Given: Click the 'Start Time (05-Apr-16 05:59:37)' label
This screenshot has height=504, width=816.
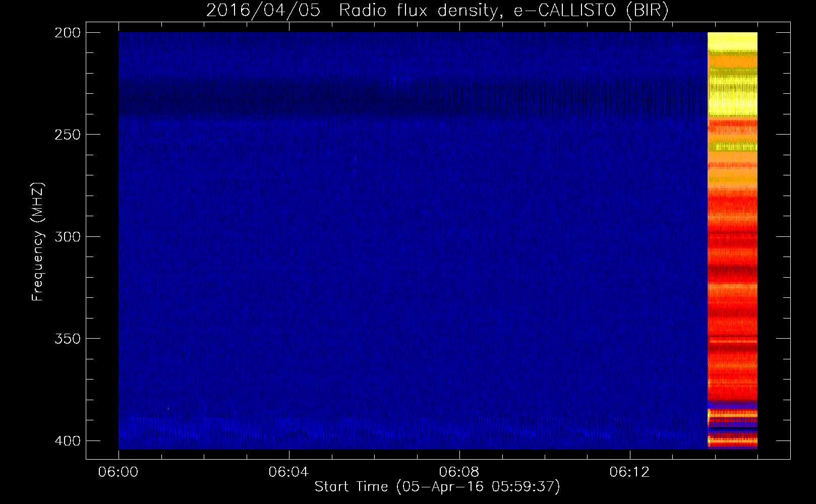Looking at the screenshot, I should [x=437, y=487].
